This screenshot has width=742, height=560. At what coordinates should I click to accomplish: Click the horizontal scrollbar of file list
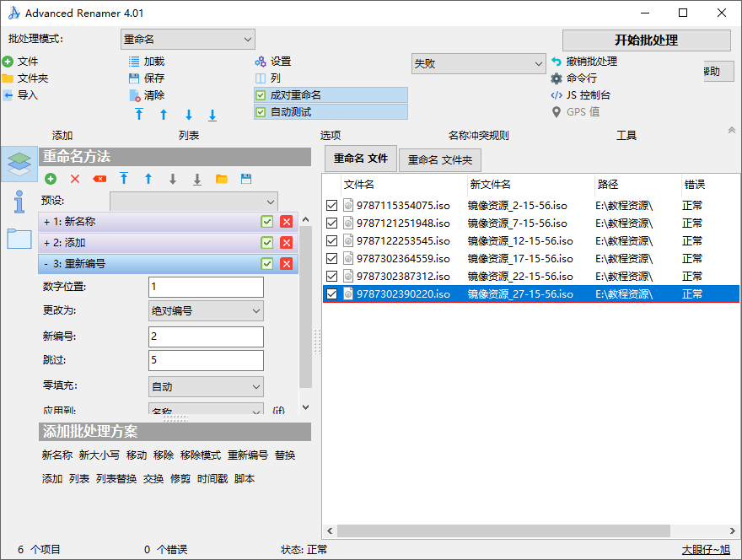tap(503, 530)
